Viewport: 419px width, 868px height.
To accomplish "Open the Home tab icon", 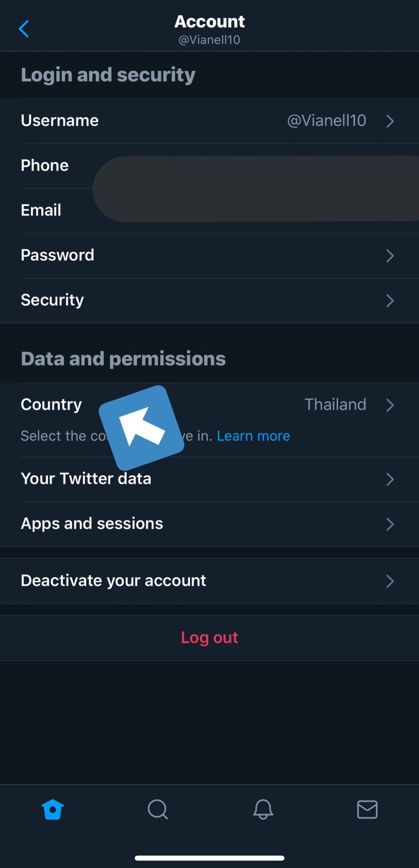I will pyautogui.click(x=53, y=809).
